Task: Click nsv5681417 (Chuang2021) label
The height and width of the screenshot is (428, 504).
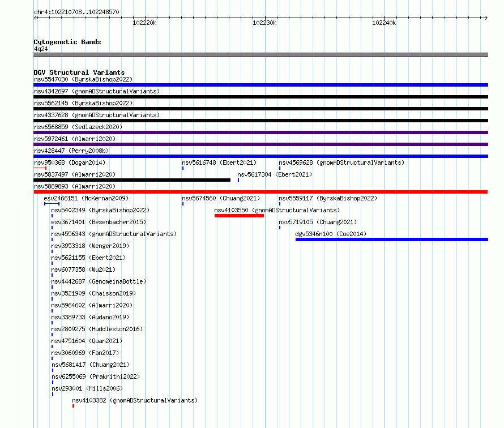Action: [91, 365]
